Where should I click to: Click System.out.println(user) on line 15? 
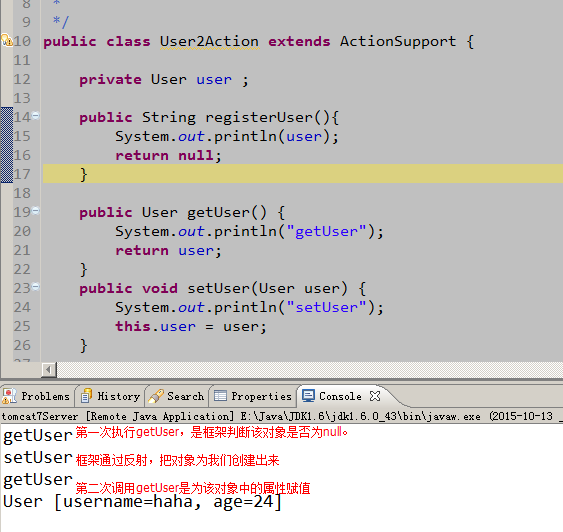227,136
